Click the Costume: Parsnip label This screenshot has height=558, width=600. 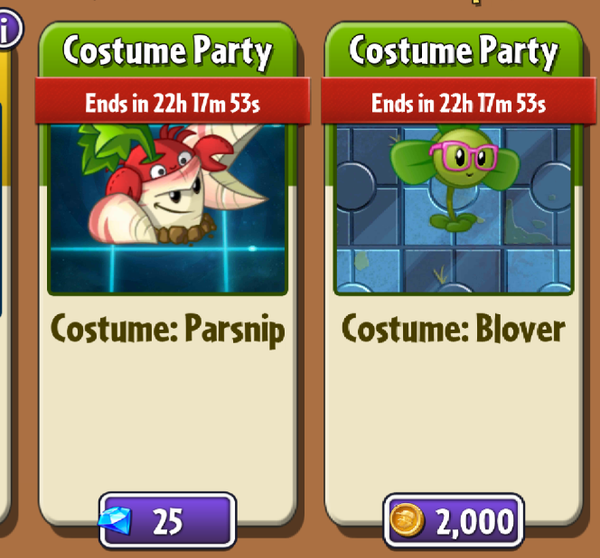coord(168,330)
